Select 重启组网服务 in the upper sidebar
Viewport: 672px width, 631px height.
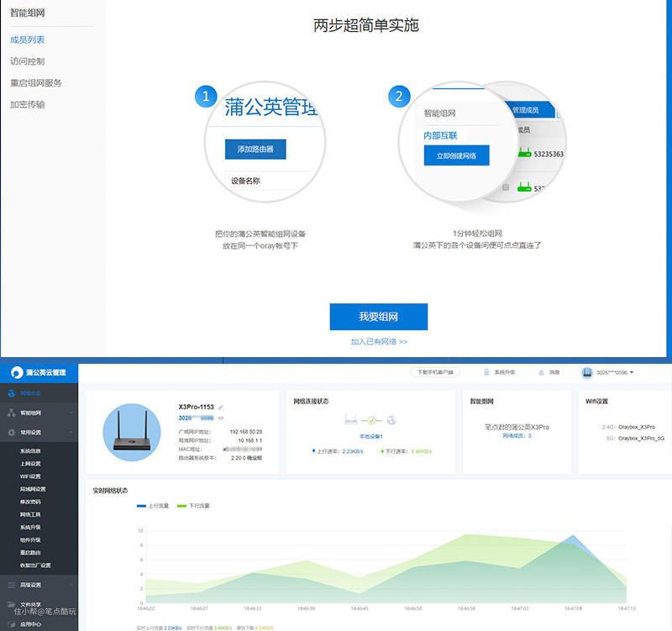click(36, 82)
